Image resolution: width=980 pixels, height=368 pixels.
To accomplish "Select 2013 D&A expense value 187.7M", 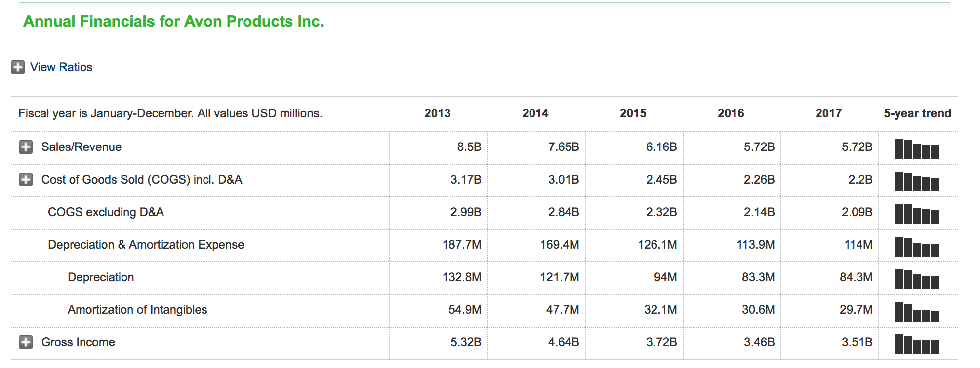I will coord(462,245).
